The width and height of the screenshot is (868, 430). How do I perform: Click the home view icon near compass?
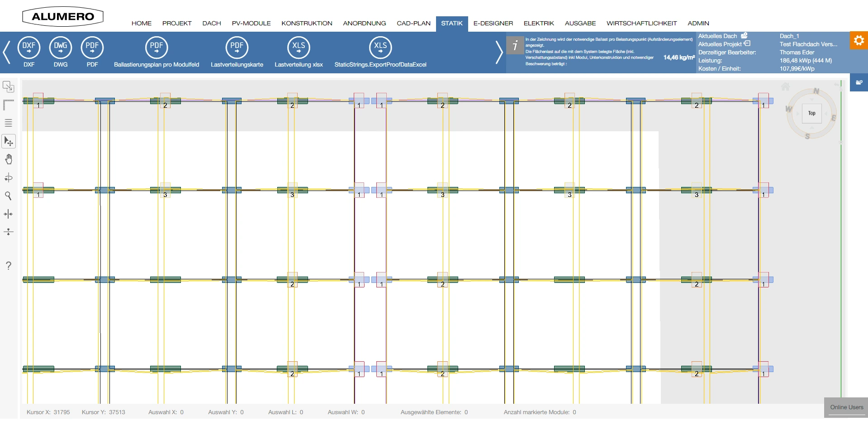click(x=785, y=86)
